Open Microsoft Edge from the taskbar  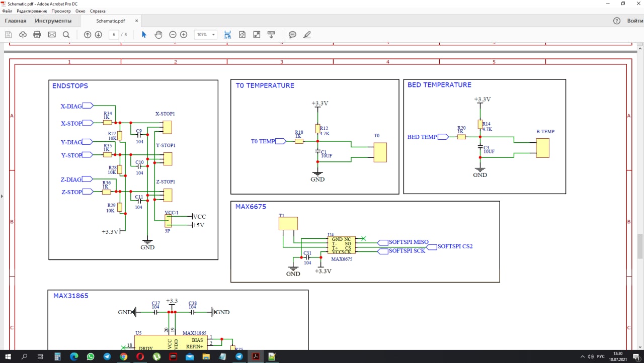tap(74, 356)
